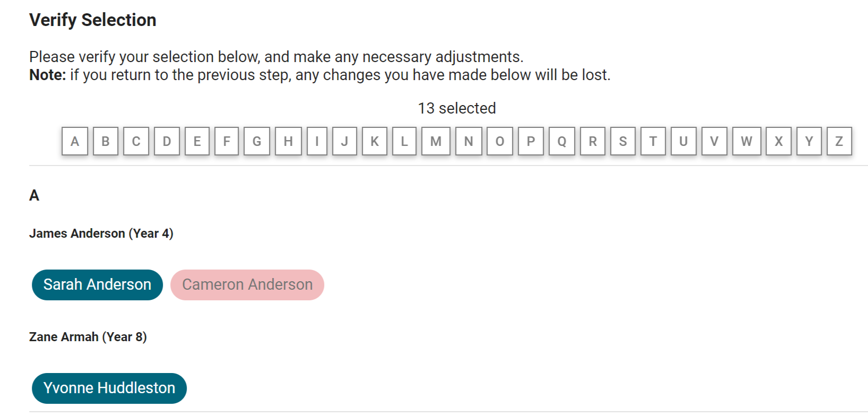Jump to letter W in the index
Image resolution: width=868 pixels, height=416 pixels.
(x=747, y=141)
